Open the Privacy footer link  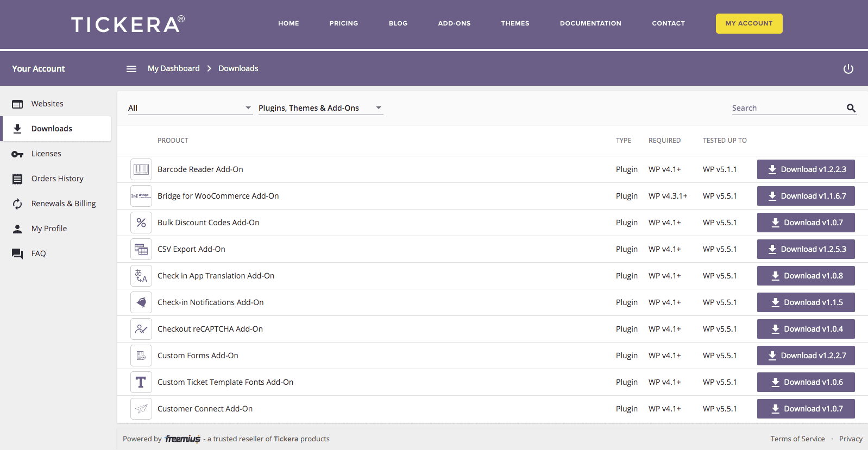(851, 439)
